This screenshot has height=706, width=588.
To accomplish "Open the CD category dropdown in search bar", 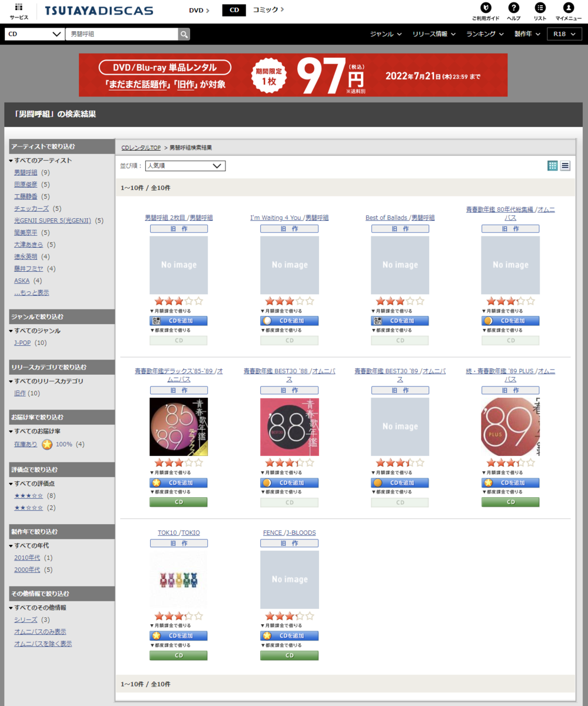I will pyautogui.click(x=34, y=34).
